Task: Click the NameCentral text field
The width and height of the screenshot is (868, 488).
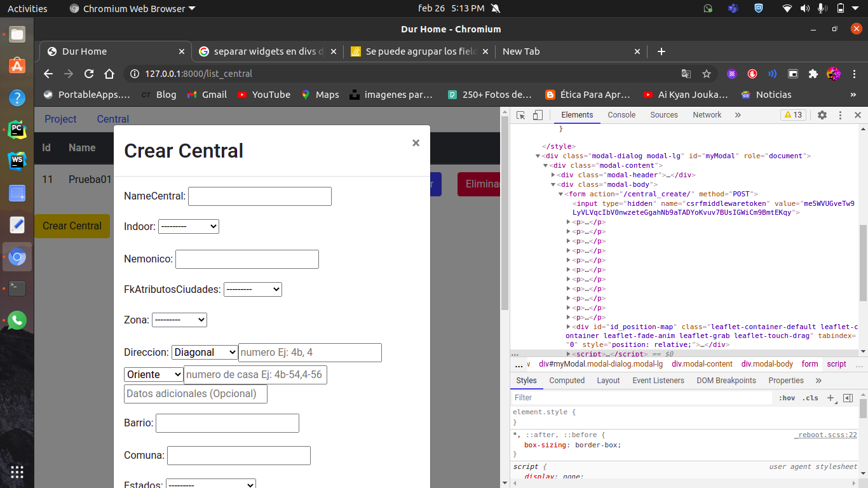Action: click(260, 196)
